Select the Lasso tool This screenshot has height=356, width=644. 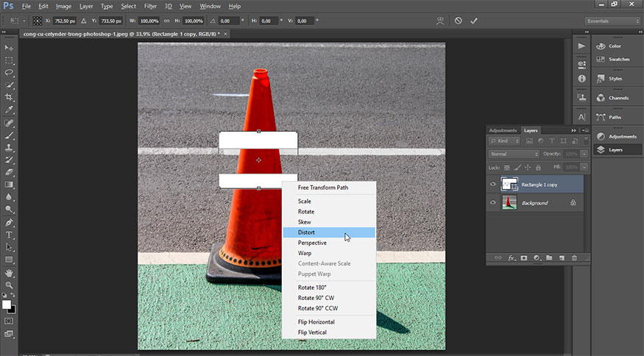(x=10, y=73)
